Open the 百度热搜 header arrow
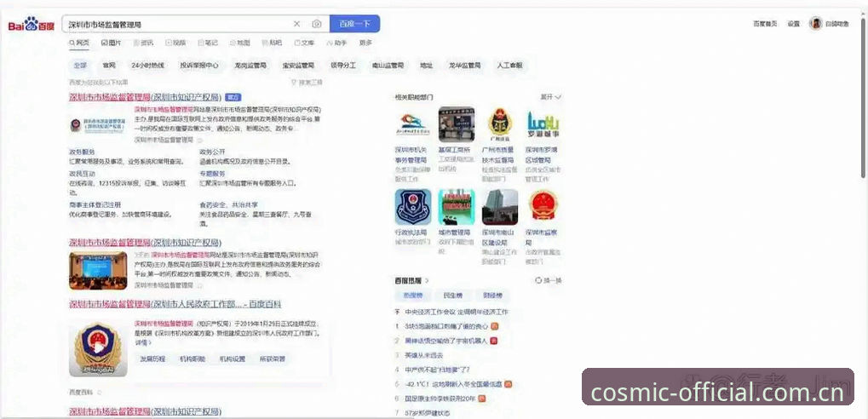Viewport: 868px width, 419px height. tap(427, 281)
